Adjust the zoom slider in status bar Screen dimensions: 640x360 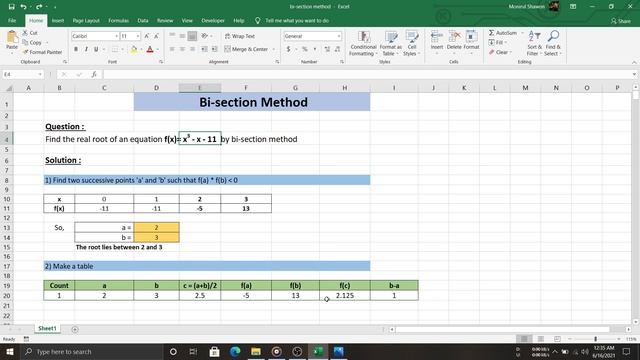click(x=595, y=339)
